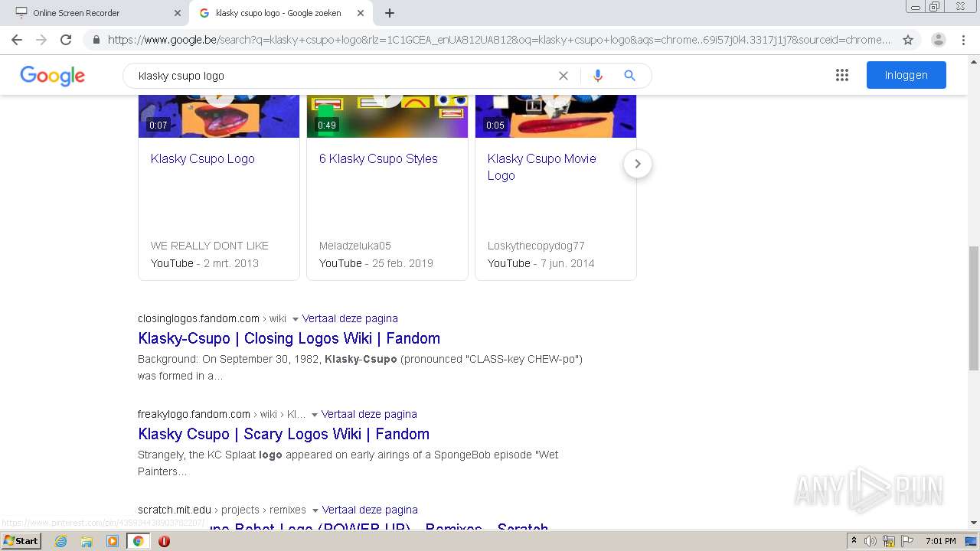Bookmark this page with the star icon

[908, 40]
